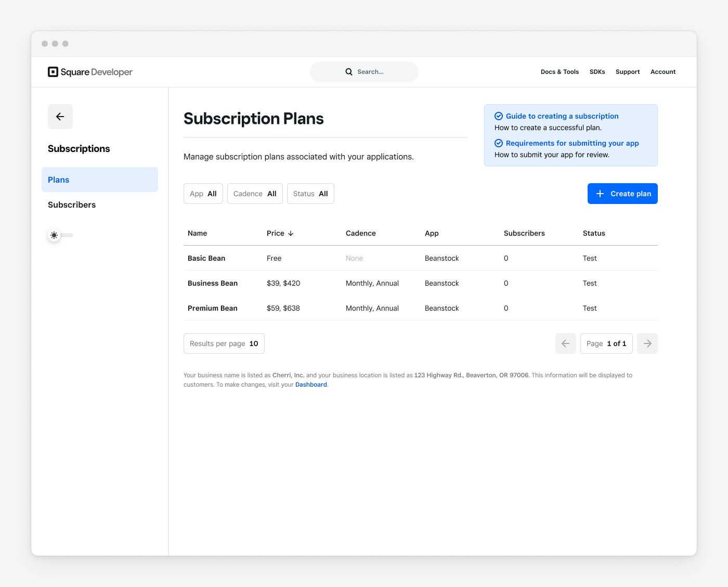Select the Subscribers sidebar tab

pos(100,205)
